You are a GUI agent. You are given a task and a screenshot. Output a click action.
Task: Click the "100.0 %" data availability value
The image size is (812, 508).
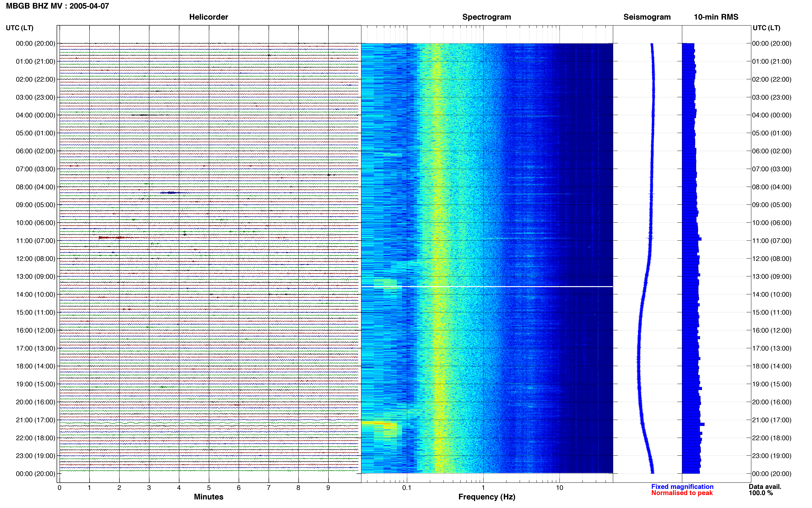761,493
